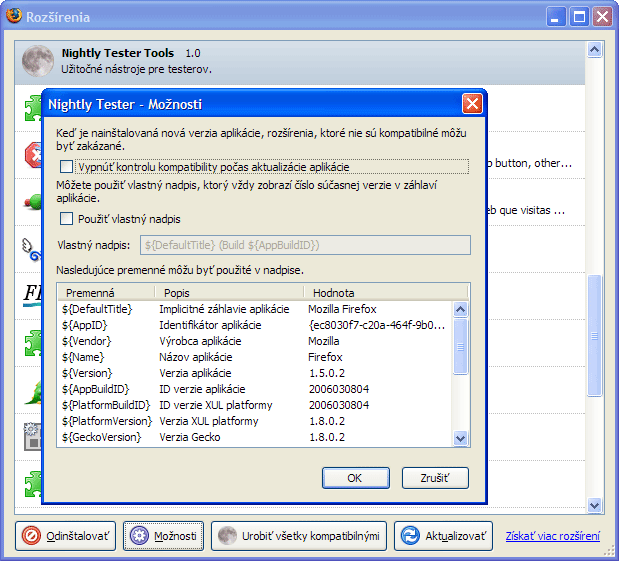Select the ${PlatformBuildID} variable row
This screenshot has width=619, height=561.
(x=255, y=405)
